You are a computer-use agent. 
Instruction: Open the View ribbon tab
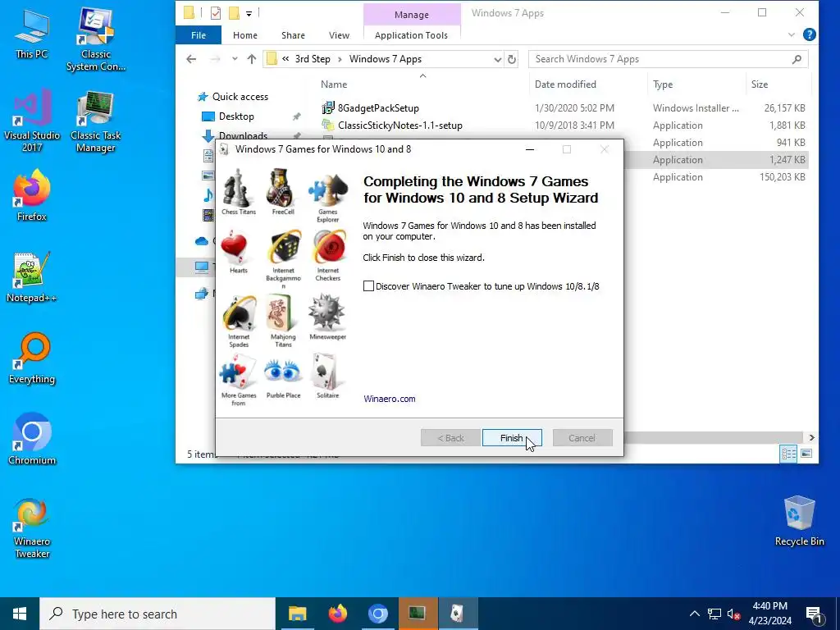click(339, 35)
